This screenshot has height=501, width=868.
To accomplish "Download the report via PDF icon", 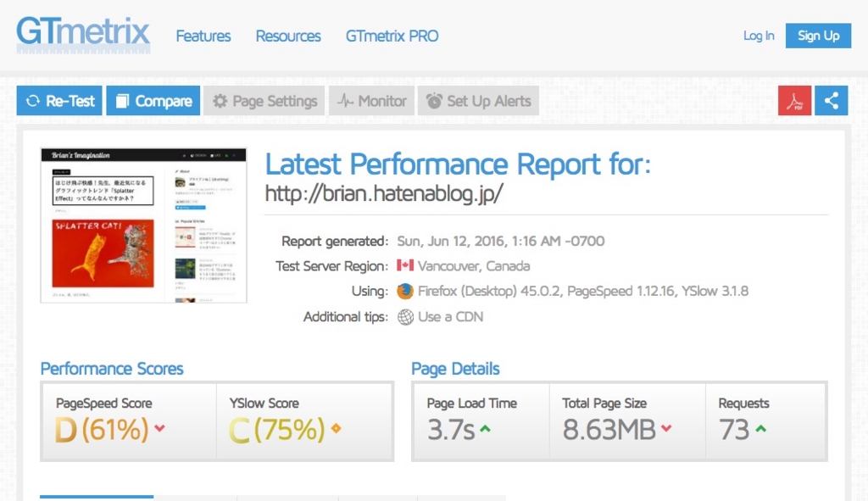I will coord(794,101).
